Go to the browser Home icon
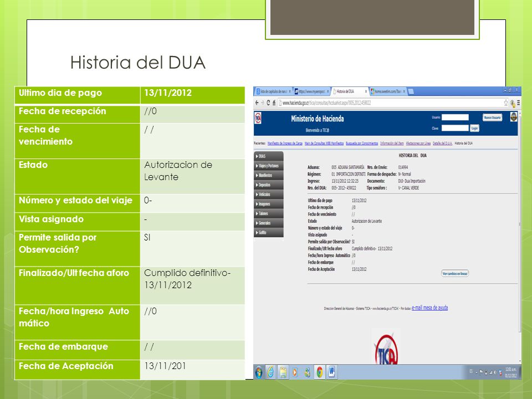 coord(273,103)
